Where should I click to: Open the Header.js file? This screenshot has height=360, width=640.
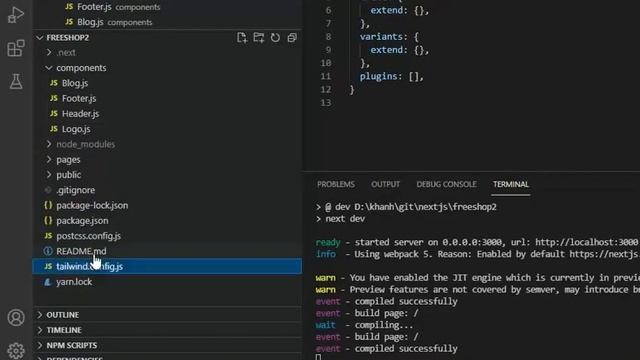[80, 113]
